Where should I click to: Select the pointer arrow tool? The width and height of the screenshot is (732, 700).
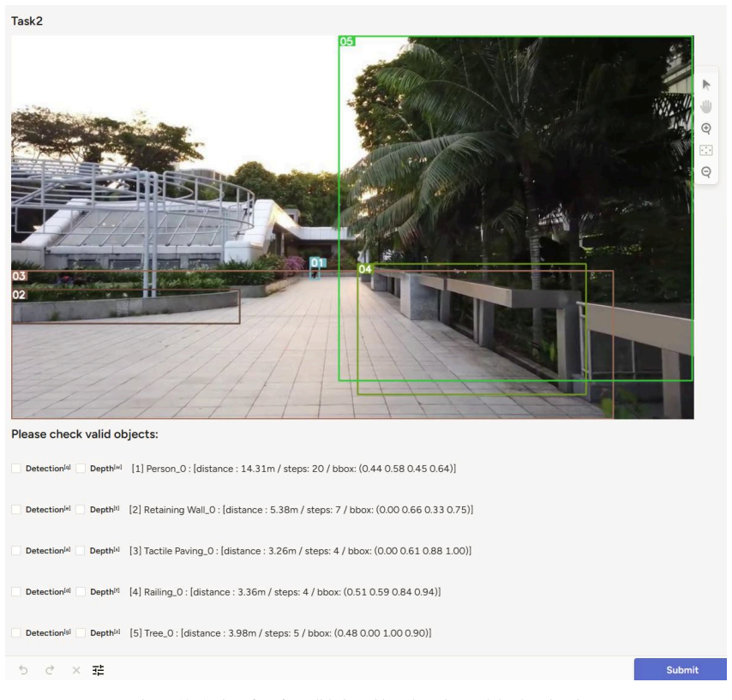[706, 85]
